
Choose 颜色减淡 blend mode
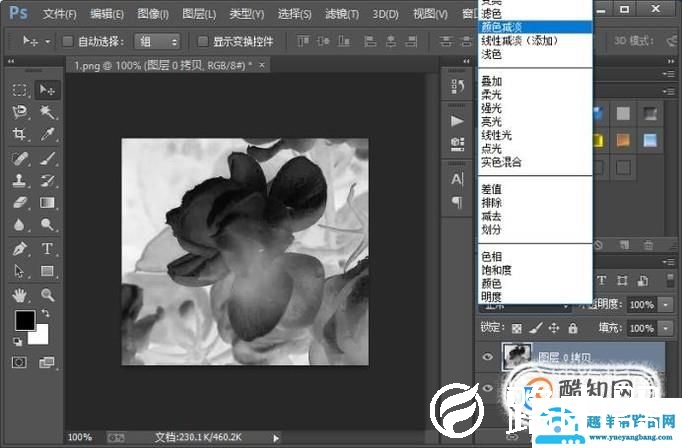coord(535,27)
